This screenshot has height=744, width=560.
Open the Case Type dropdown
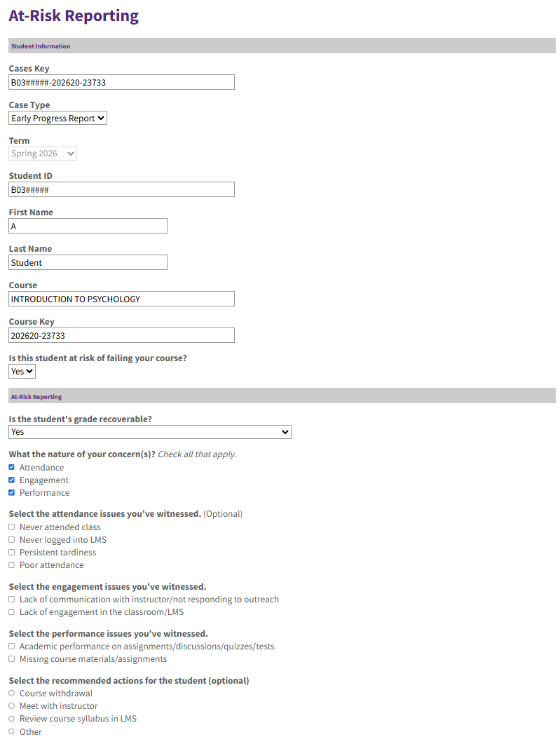click(58, 119)
